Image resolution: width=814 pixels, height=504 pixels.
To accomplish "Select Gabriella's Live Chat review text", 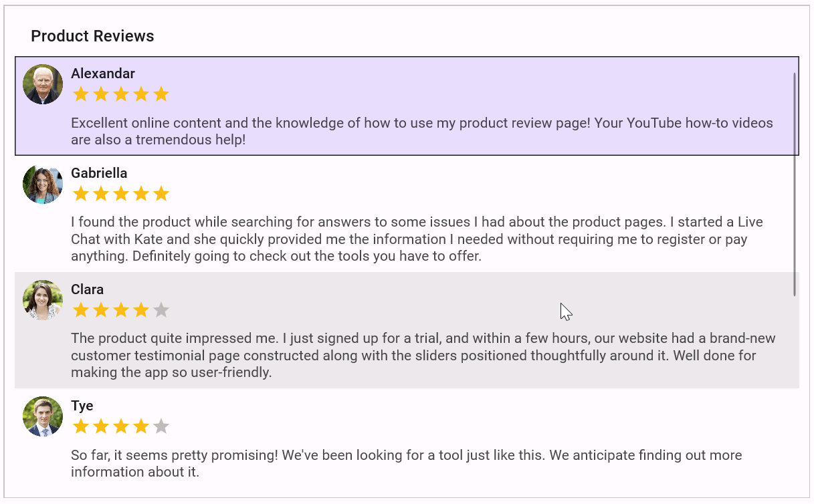I will tap(417, 239).
